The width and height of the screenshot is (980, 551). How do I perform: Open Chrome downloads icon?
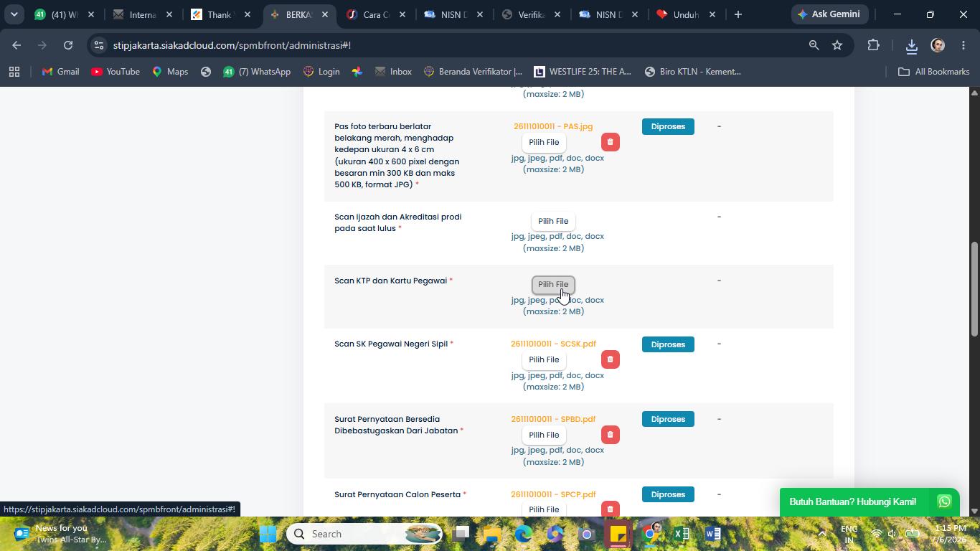(911, 45)
